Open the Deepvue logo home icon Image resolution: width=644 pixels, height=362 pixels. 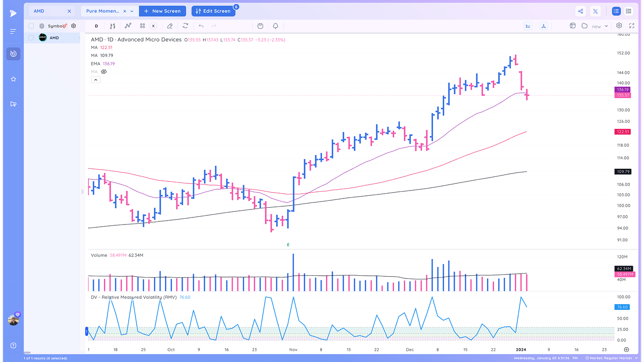(13, 14)
